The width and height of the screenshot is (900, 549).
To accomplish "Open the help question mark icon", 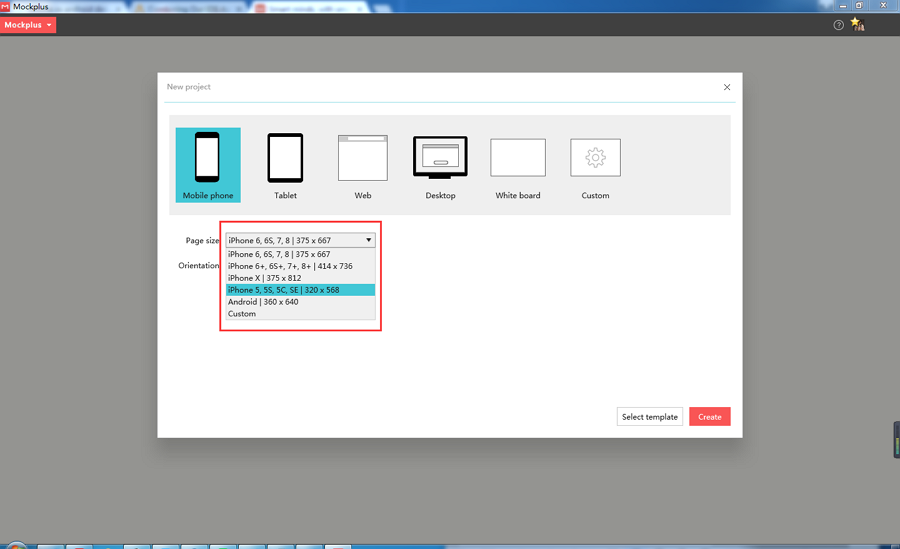I will (839, 25).
